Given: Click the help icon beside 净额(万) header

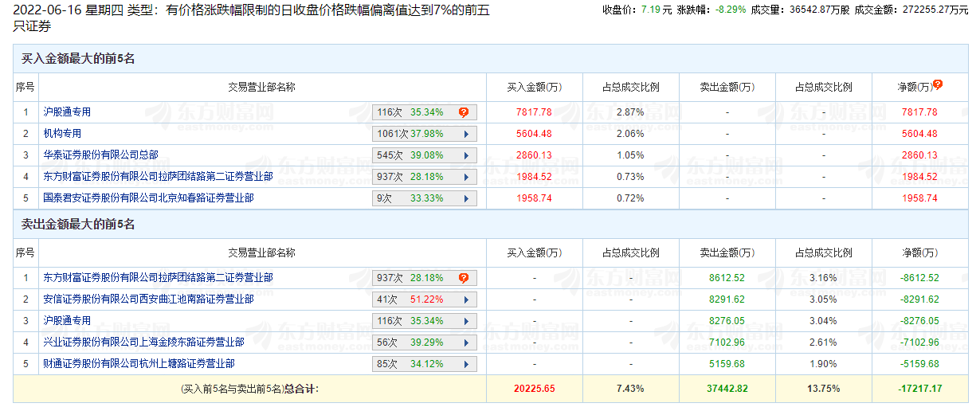Looking at the screenshot, I should click(938, 84).
